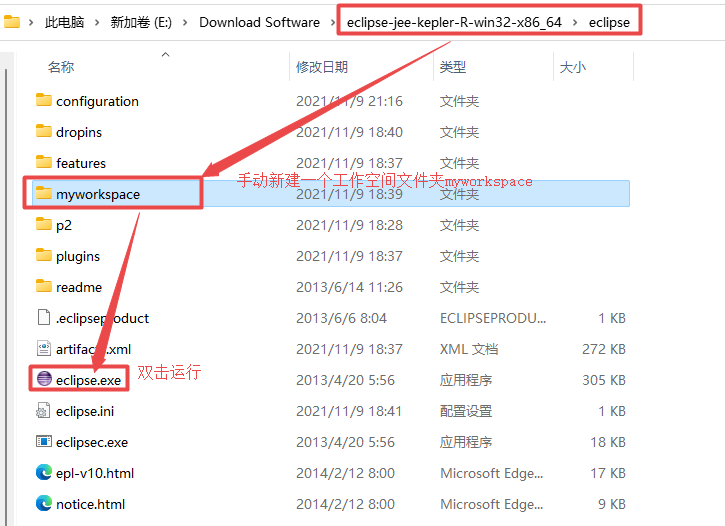
Task: Select the readme file name
Action: coord(79,287)
